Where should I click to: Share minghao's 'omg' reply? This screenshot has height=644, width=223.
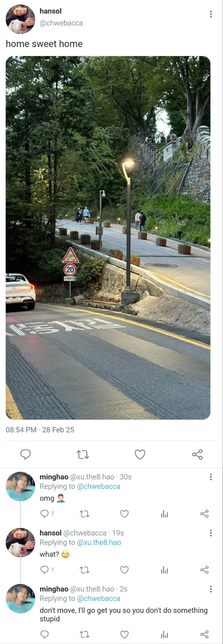(204, 514)
